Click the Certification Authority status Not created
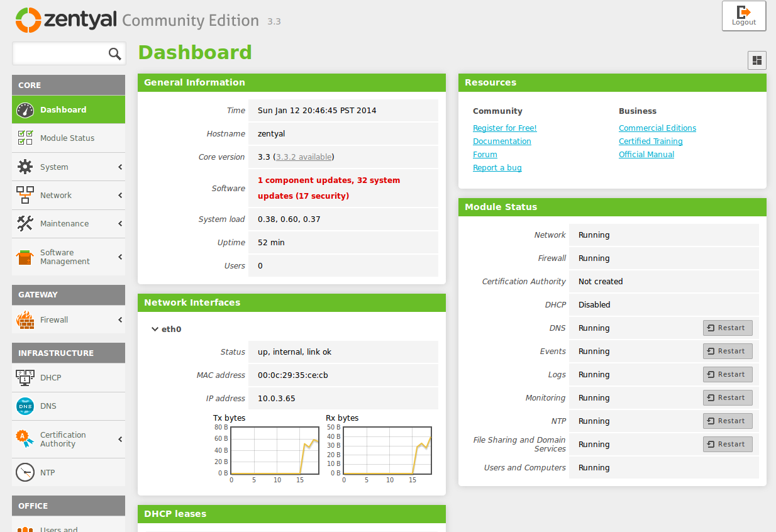Viewport: 776px width, 532px height. click(601, 282)
